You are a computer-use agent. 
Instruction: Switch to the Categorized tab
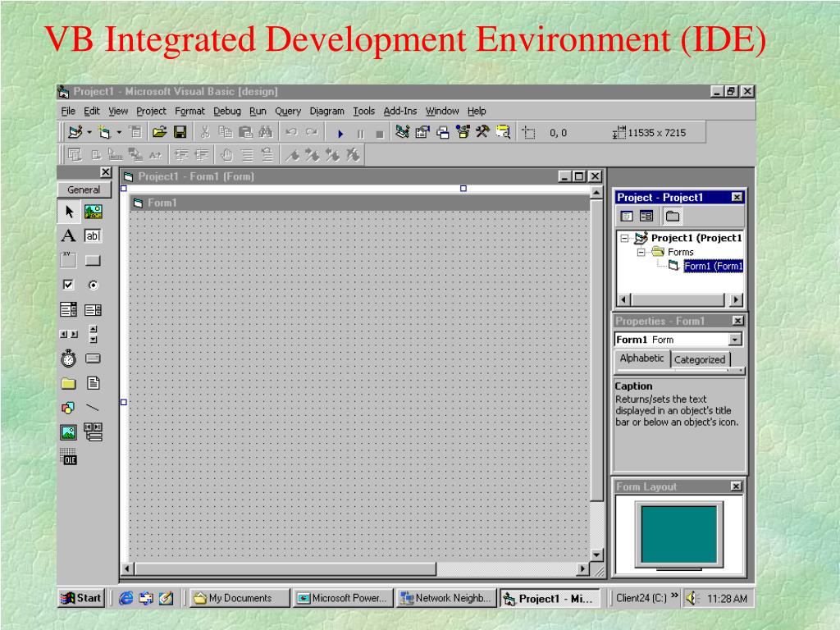pyautogui.click(x=700, y=359)
